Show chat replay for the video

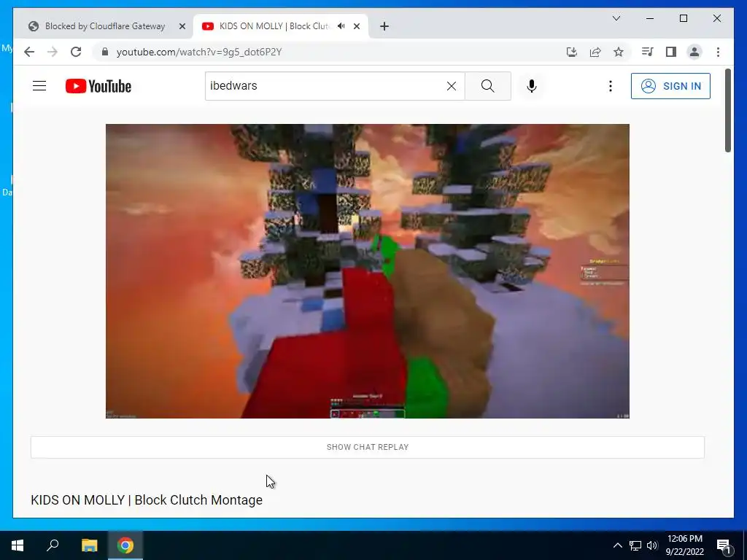coord(368,447)
